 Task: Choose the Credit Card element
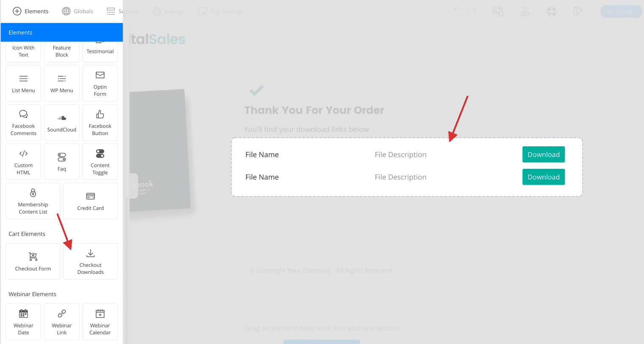coord(91,201)
